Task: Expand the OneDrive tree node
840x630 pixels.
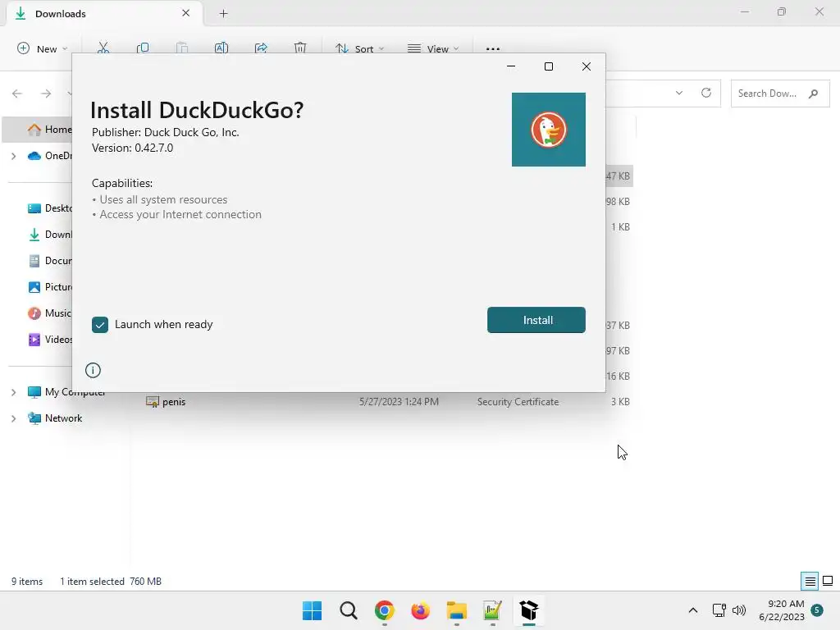Action: click(x=14, y=156)
